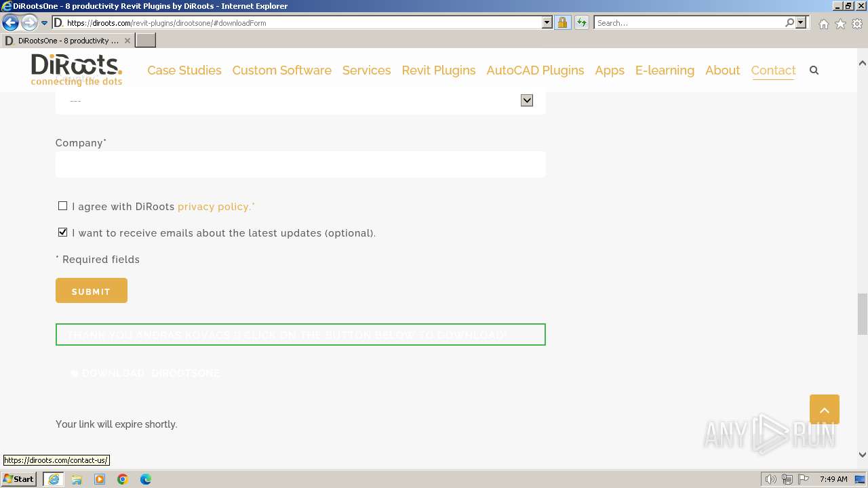Click the scrollbar down arrow
Viewport: 868px width, 488px height.
863,455
